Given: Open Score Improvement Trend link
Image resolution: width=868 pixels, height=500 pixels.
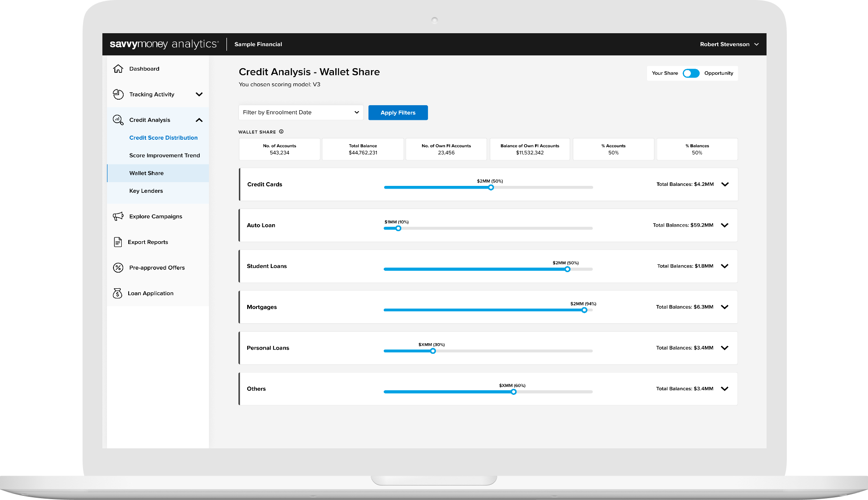Looking at the screenshot, I should pos(165,155).
